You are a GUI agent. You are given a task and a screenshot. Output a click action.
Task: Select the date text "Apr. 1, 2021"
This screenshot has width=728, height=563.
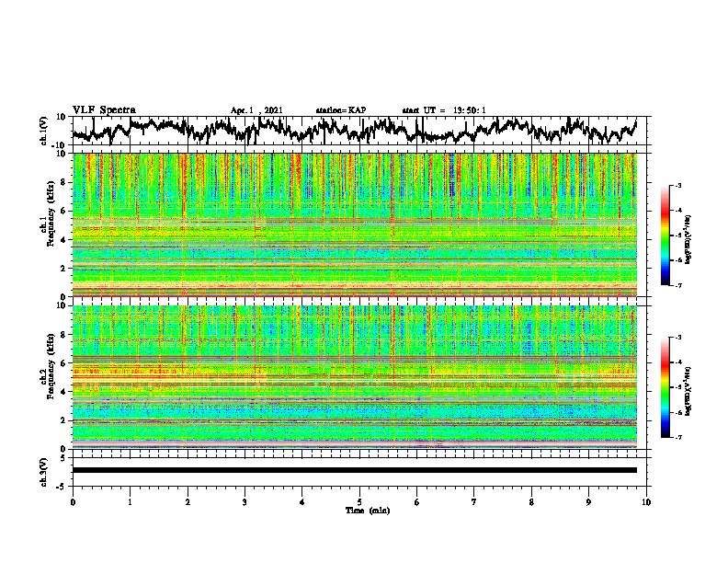pos(256,110)
